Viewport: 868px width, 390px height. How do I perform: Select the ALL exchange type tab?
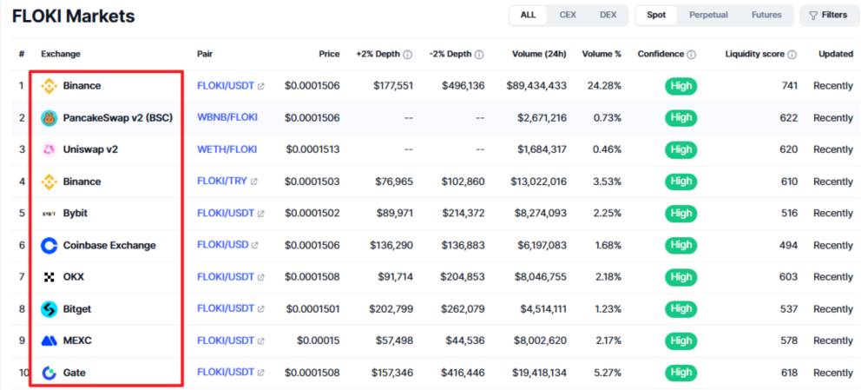click(x=528, y=15)
